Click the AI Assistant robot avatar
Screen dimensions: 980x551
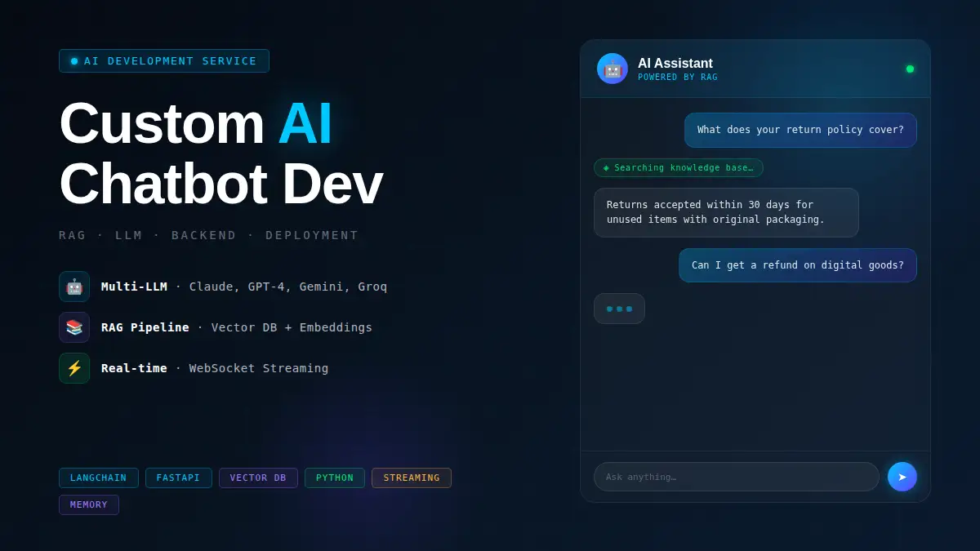pyautogui.click(x=612, y=69)
